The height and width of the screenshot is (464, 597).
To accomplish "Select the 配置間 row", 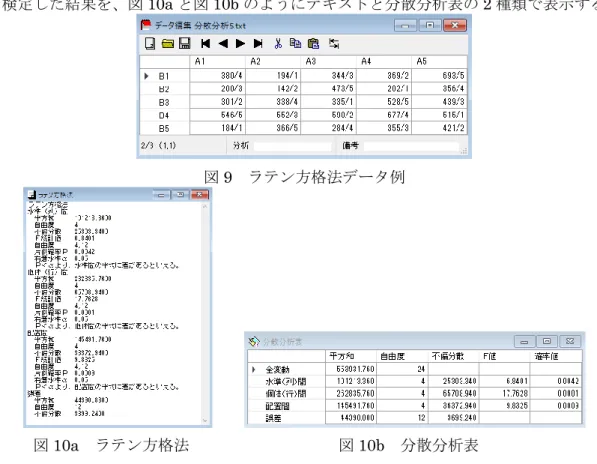I will click(x=415, y=406).
